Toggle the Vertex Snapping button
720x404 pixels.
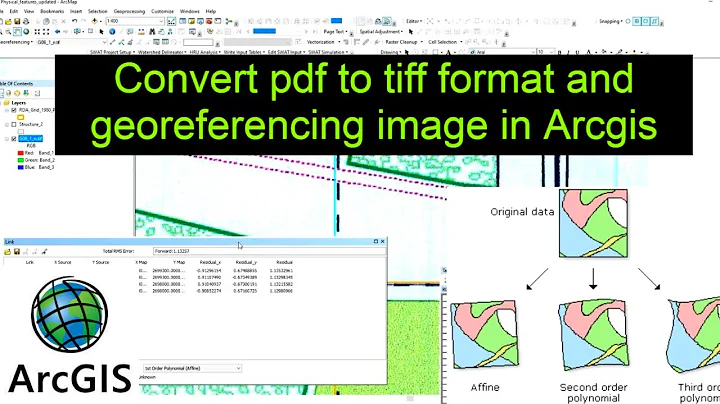(646, 21)
